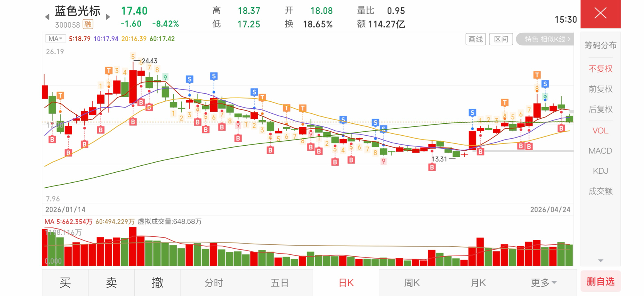Switch to the 分时 tab
This screenshot has width=644, height=296.
tap(214, 283)
